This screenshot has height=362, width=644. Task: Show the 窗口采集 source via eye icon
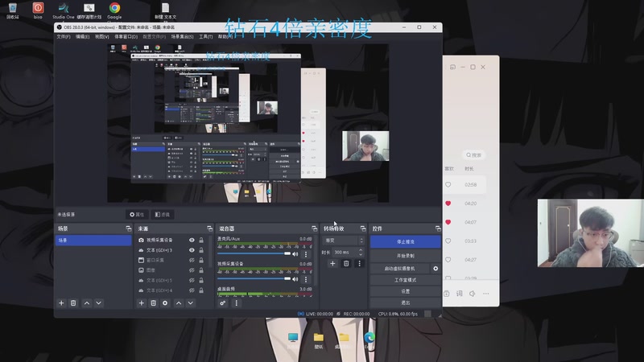[192, 260]
